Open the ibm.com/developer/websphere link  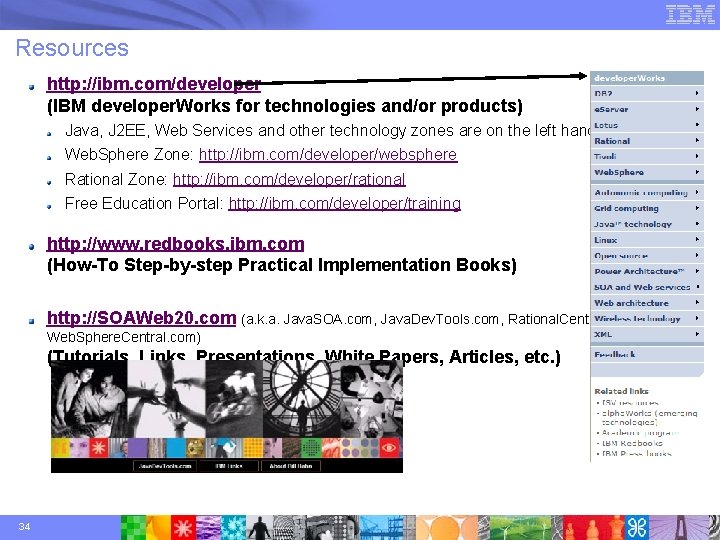click(328, 155)
